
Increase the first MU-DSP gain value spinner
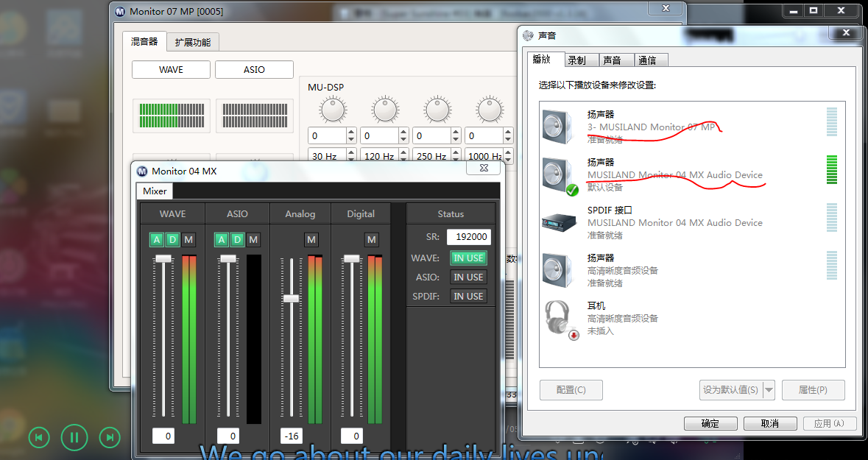click(x=350, y=132)
